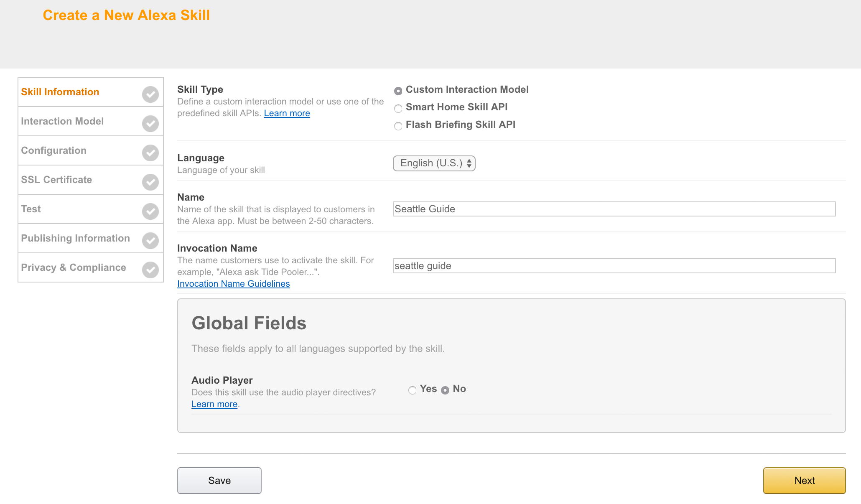Click the checkmark icon beside Privacy & Compliance
Image resolution: width=861 pixels, height=504 pixels.
pyautogui.click(x=150, y=269)
